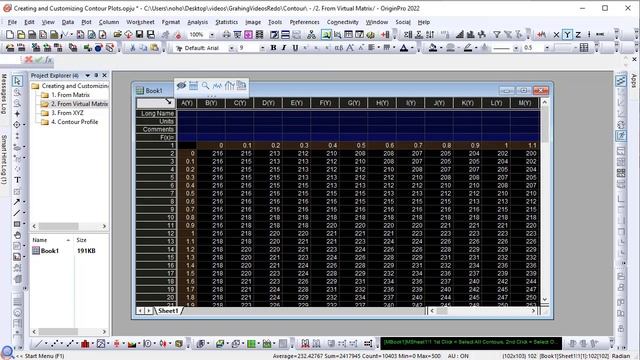The image size is (640, 360).
Task: Open the File menu
Action: coord(12,22)
